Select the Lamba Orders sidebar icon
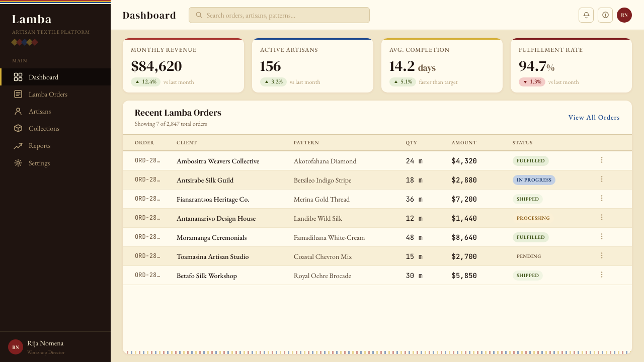This screenshot has height=362, width=644. 18,94
